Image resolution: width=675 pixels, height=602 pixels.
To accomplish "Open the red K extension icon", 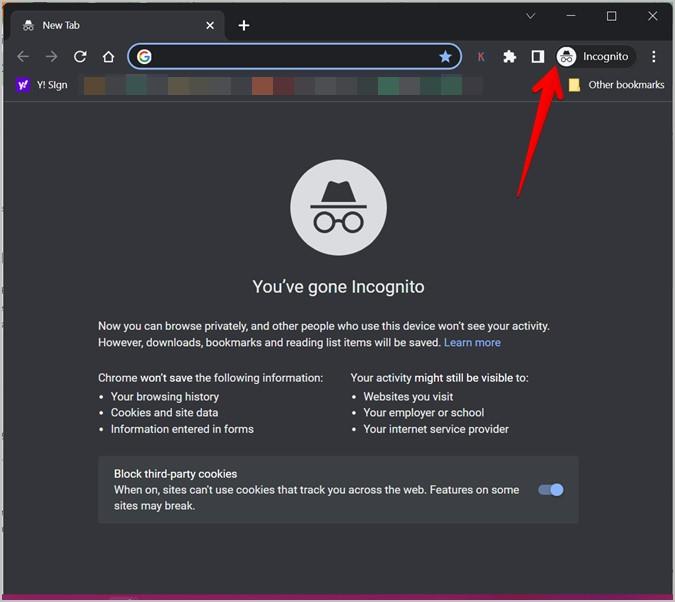I will (x=481, y=56).
